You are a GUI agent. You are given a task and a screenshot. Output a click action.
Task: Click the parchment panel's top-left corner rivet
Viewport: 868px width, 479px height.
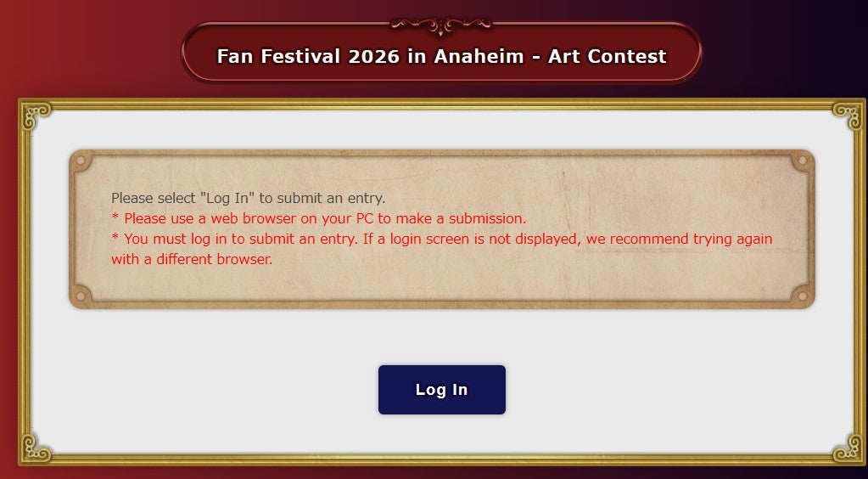pyautogui.click(x=82, y=161)
